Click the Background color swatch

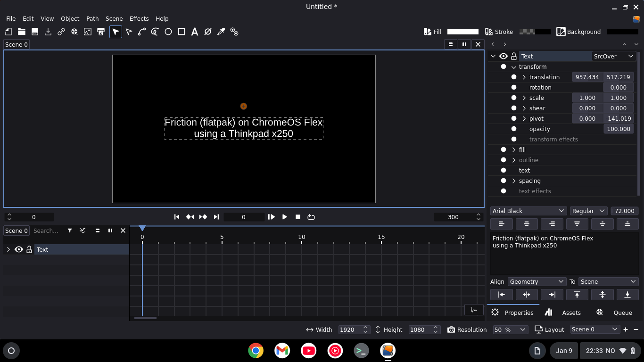pyautogui.click(x=623, y=32)
